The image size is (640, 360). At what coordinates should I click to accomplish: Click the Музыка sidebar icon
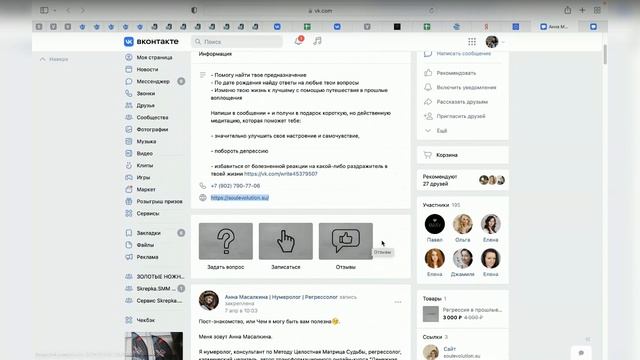pos(129,141)
